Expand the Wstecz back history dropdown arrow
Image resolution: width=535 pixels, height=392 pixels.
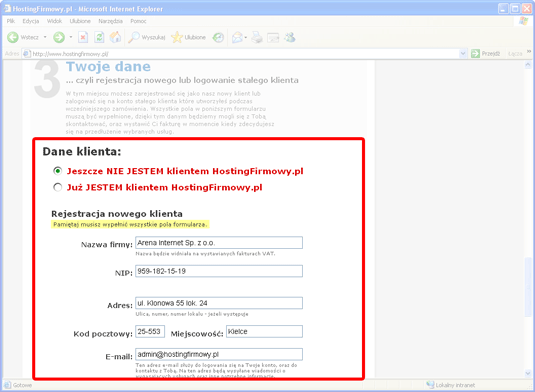pos(45,37)
